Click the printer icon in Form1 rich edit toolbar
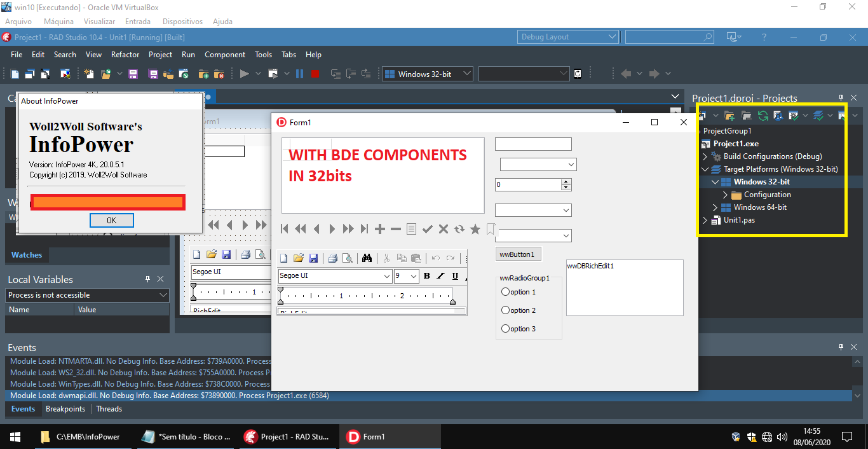This screenshot has width=868, height=449. click(332, 258)
